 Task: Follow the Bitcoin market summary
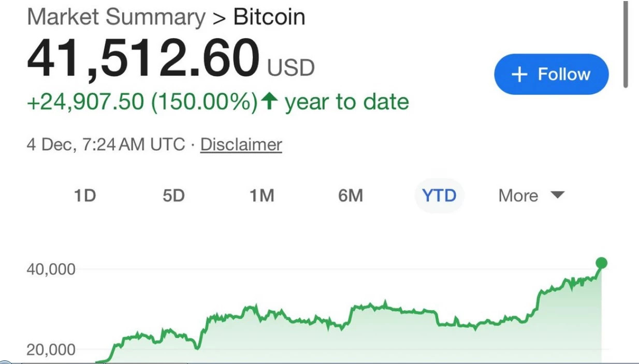click(x=551, y=74)
